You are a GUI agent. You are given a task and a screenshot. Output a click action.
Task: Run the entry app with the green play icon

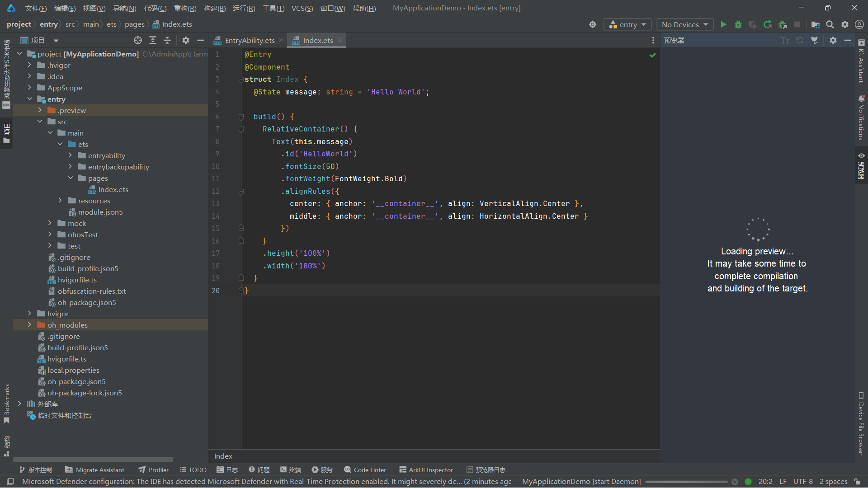723,24
